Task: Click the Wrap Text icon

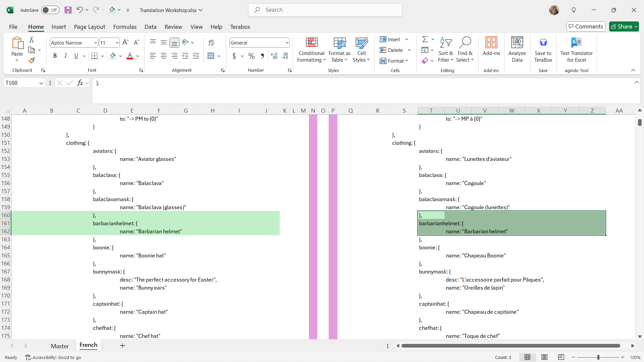Action: click(211, 43)
